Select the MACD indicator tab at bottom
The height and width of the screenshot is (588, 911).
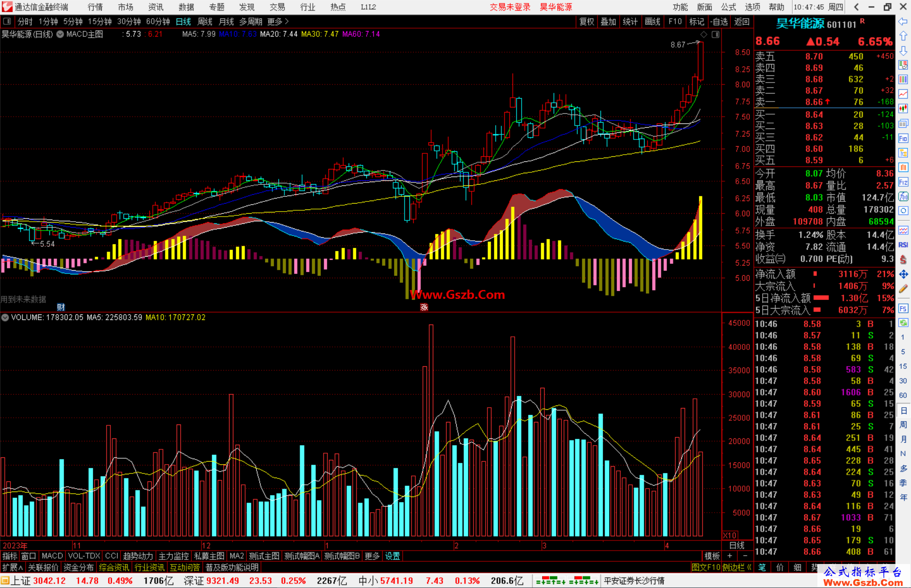[x=52, y=556]
